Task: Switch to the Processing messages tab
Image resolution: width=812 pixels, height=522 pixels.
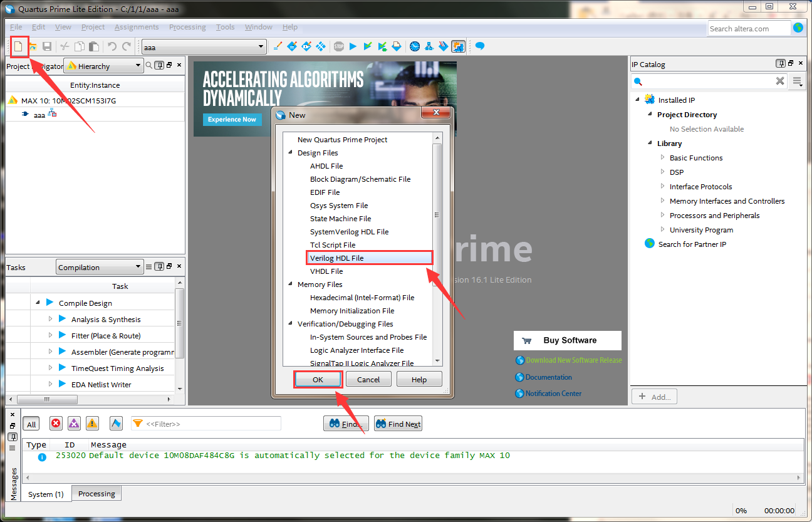Action: point(96,494)
